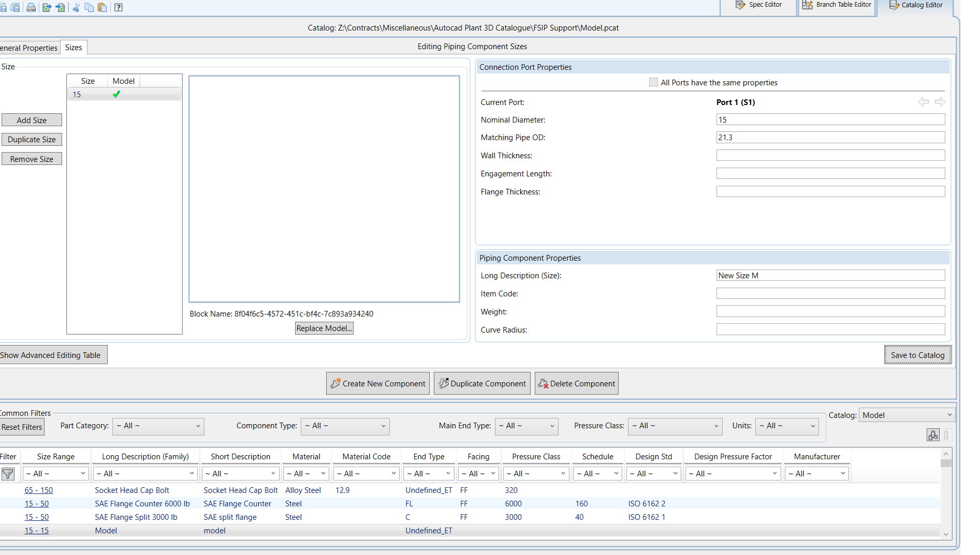Click the Save to Catalog button

(x=917, y=355)
